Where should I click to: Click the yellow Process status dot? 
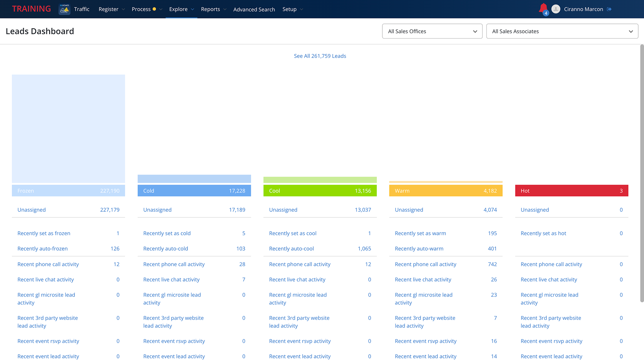154,9
